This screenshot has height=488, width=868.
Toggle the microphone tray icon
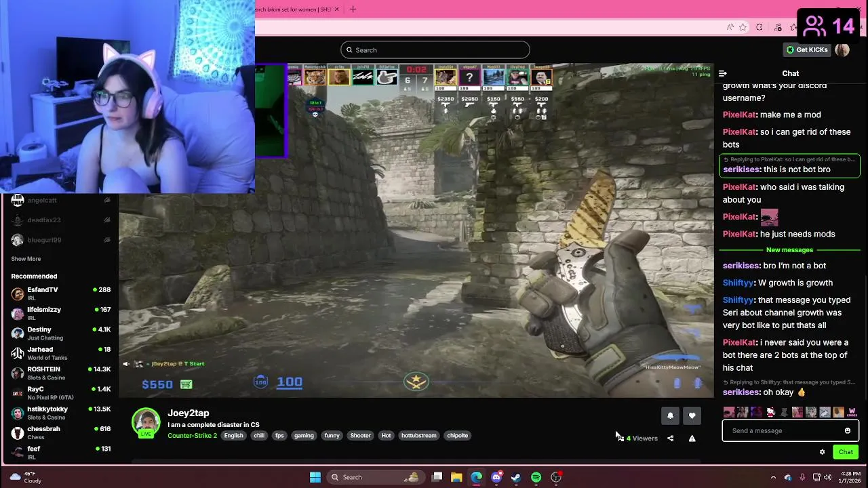[x=802, y=477]
